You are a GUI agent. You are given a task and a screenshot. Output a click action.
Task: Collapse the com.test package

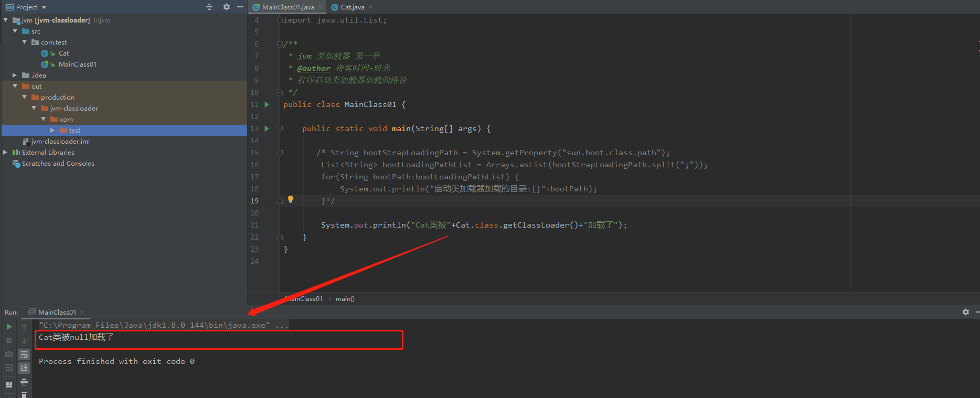click(24, 42)
